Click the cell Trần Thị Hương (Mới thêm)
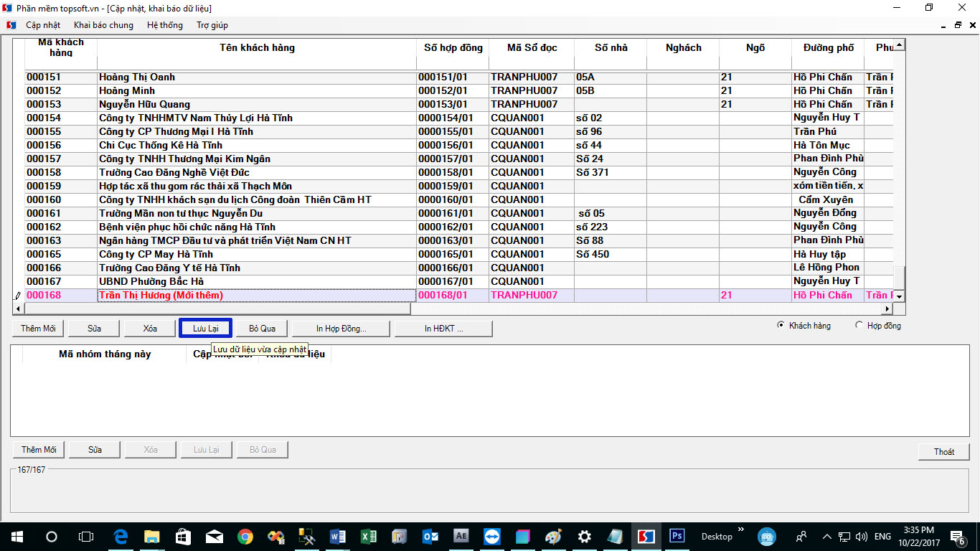Viewport: 980px width, 551px height. 257,296
